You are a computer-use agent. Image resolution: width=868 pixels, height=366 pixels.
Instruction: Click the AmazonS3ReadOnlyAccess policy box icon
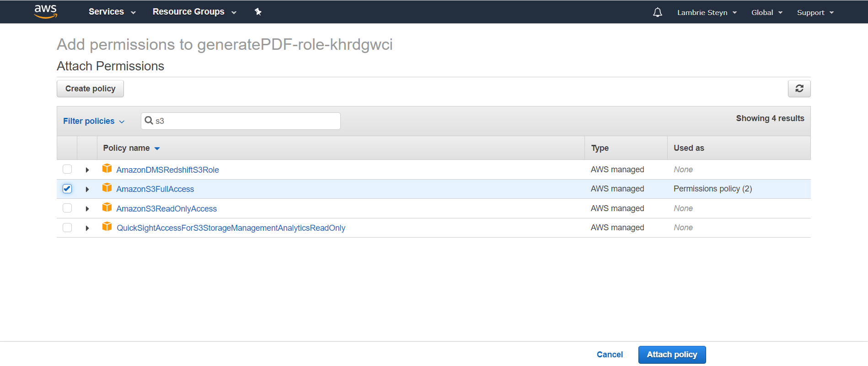pos(107,207)
